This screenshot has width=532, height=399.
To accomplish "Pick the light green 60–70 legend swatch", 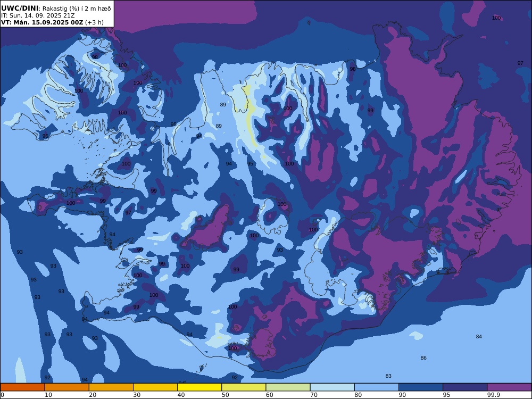I will [288, 387].
